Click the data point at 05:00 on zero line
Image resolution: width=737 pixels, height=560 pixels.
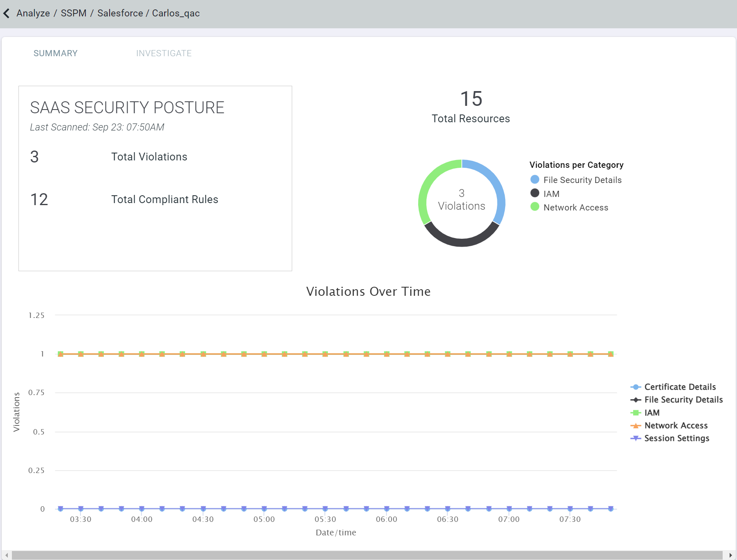click(x=264, y=509)
